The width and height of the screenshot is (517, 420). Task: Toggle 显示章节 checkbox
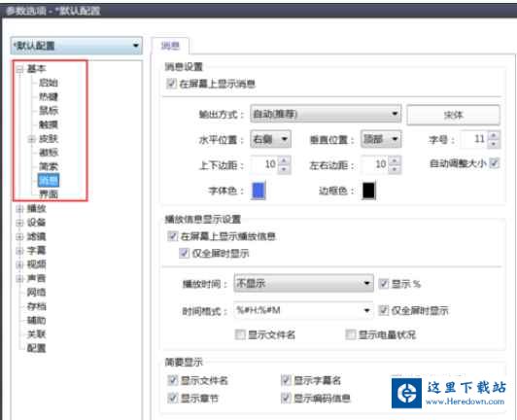click(x=173, y=398)
